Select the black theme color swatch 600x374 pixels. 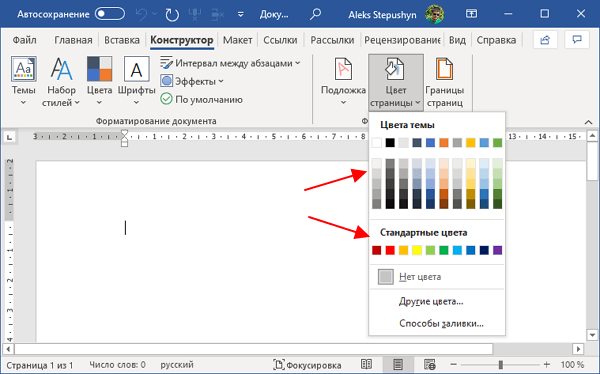pos(390,143)
